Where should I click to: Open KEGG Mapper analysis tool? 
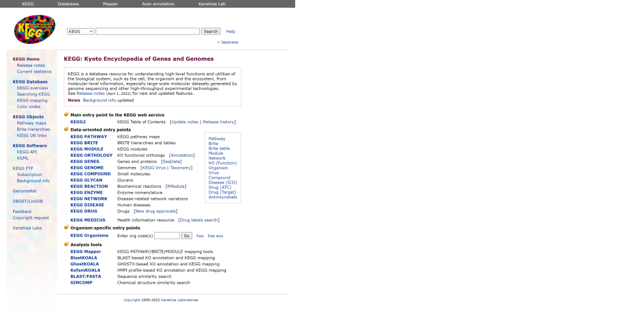click(85, 252)
